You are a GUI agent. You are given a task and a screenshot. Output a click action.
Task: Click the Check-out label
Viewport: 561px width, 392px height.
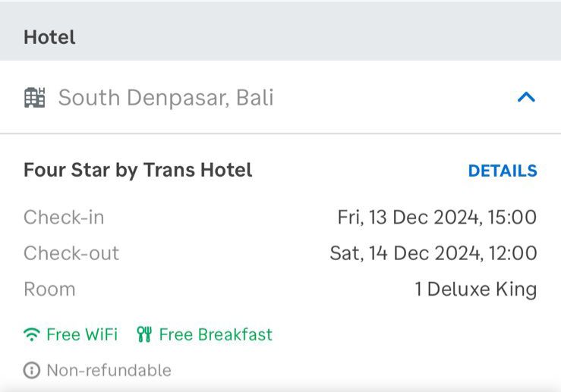(71, 253)
